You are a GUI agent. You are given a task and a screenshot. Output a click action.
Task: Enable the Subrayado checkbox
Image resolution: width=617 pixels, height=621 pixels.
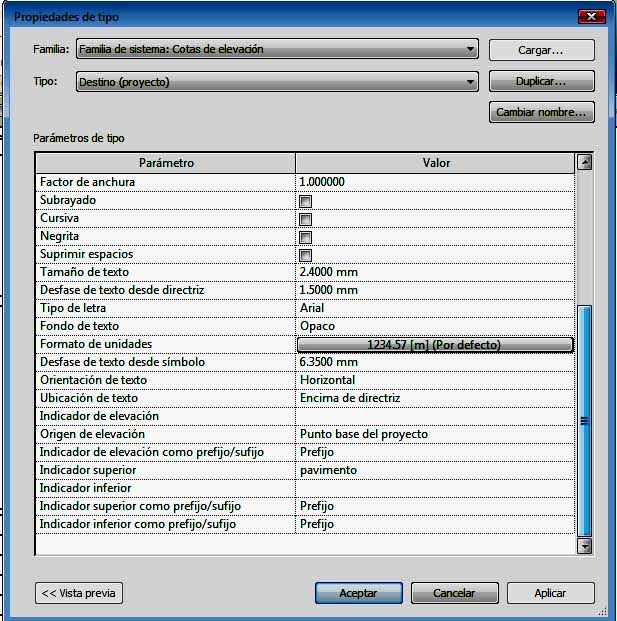tap(306, 201)
